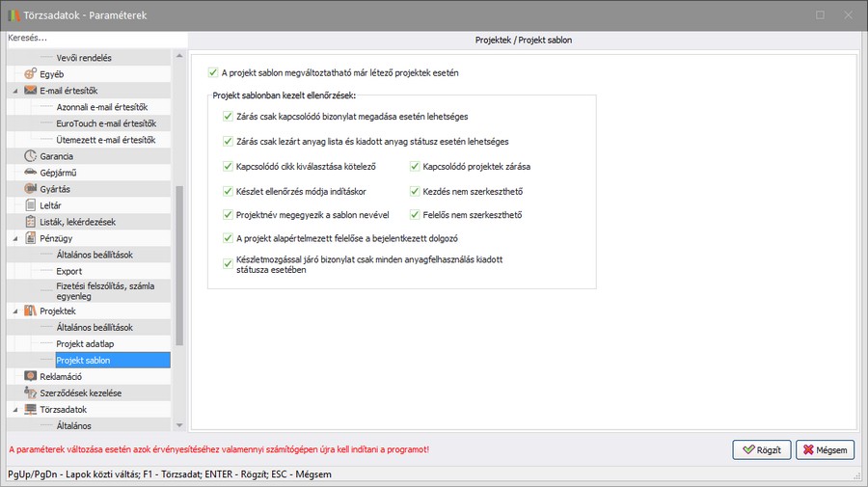Click the Szerződések kezelése icon
The width and height of the screenshot is (868, 487).
[30, 392]
